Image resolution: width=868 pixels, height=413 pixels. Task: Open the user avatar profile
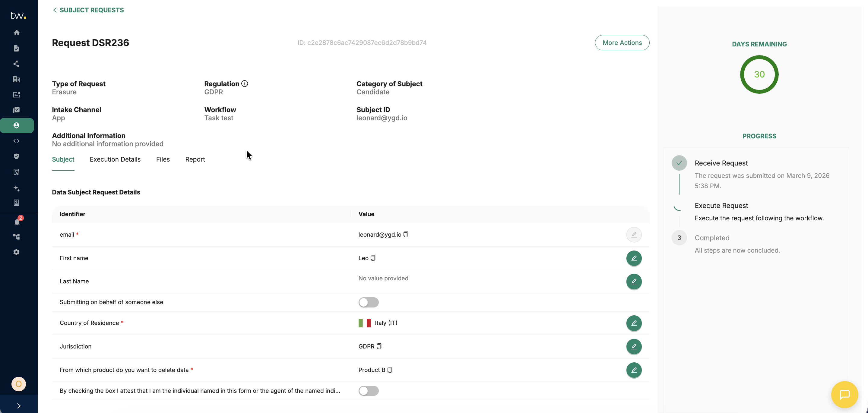pyautogui.click(x=18, y=384)
